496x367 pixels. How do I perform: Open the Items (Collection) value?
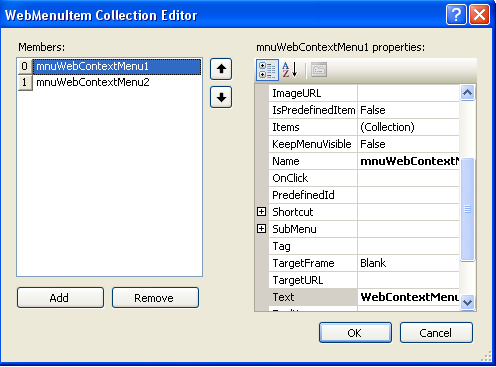(x=409, y=127)
